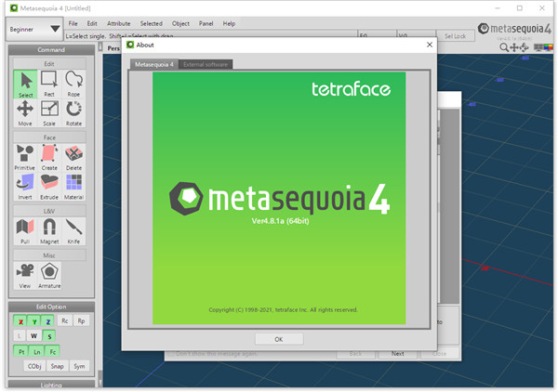Open the Panel menu
This screenshot has width=558, height=392.
206,23
